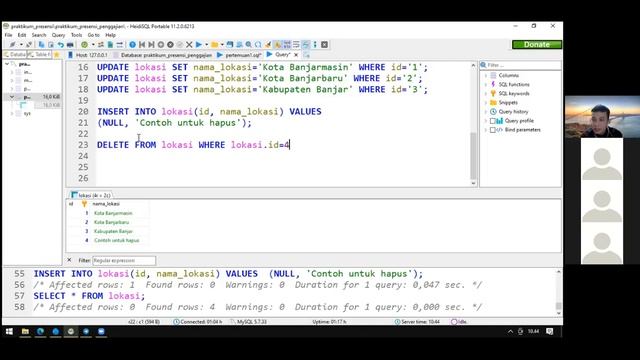The image size is (640, 360).
Task: Click the Windows Start button
Action: pos(9,331)
